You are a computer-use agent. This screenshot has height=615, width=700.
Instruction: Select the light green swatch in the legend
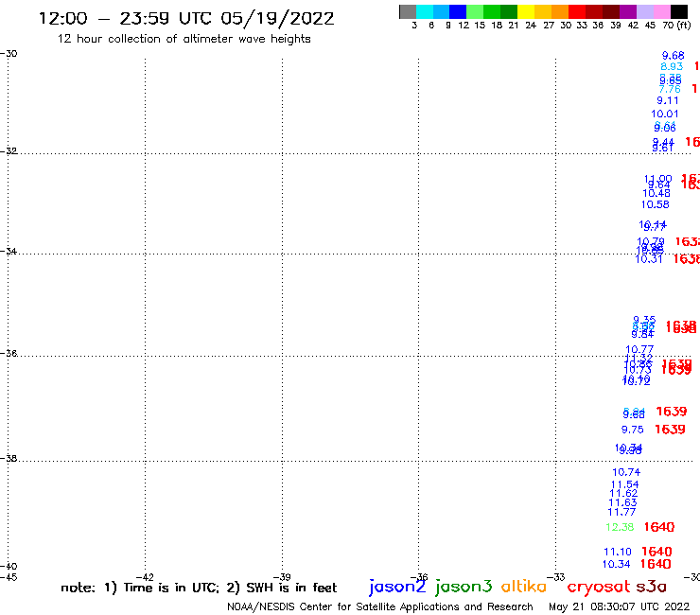coord(475,11)
